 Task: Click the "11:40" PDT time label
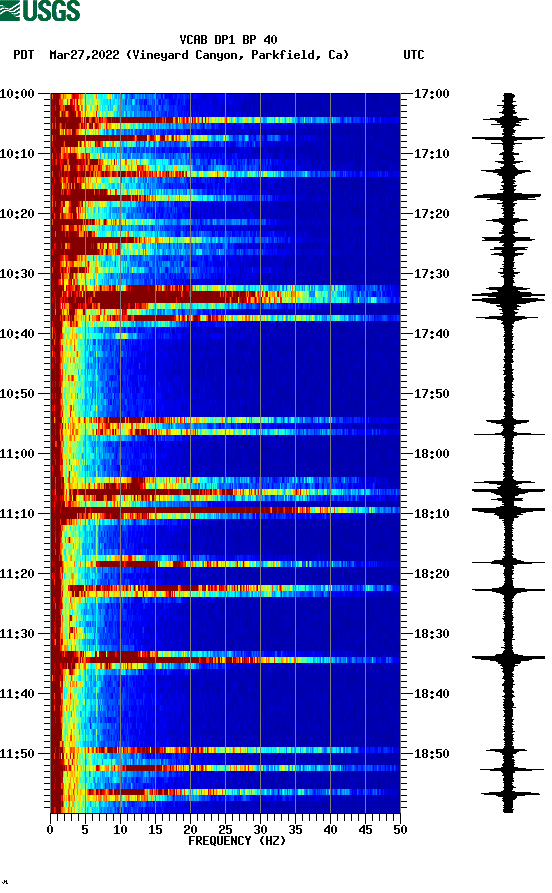17,693
